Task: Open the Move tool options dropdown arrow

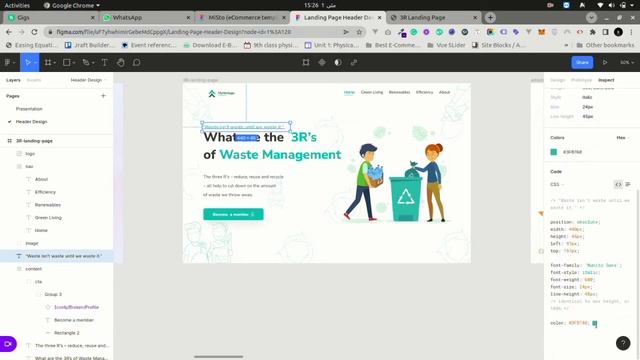Action: [36, 62]
